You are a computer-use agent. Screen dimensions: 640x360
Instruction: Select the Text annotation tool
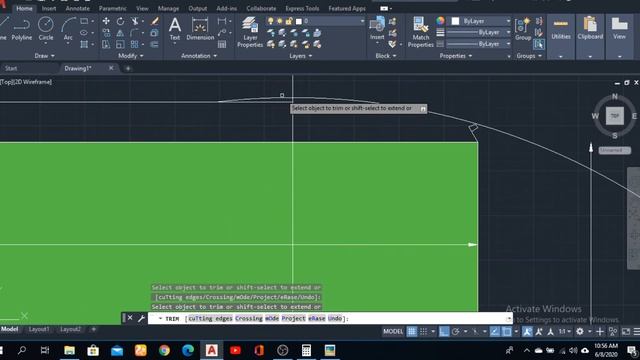click(x=175, y=29)
